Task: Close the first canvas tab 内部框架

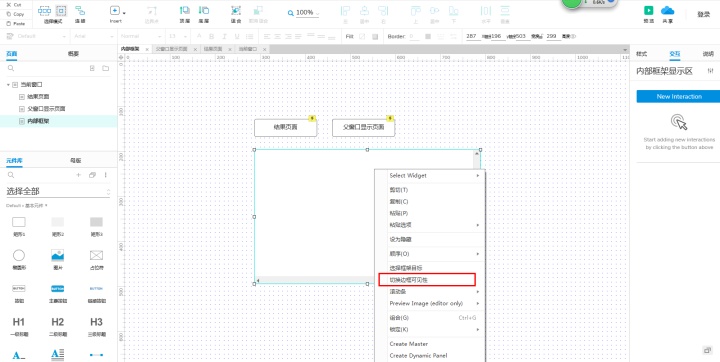Action: pos(147,49)
